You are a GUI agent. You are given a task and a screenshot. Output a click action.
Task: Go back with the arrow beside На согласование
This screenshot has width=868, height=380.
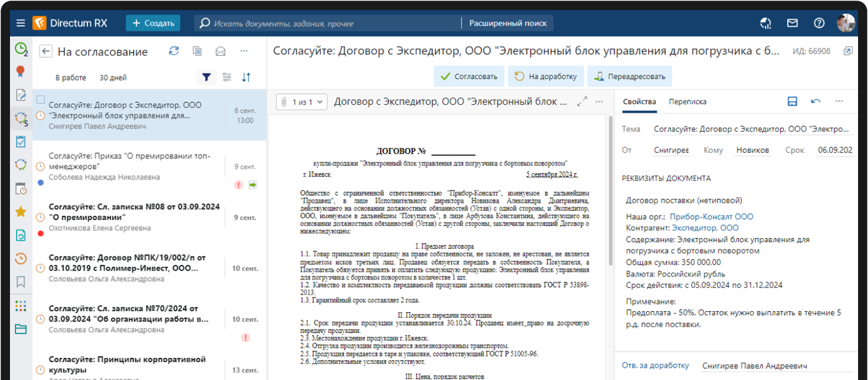[46, 52]
